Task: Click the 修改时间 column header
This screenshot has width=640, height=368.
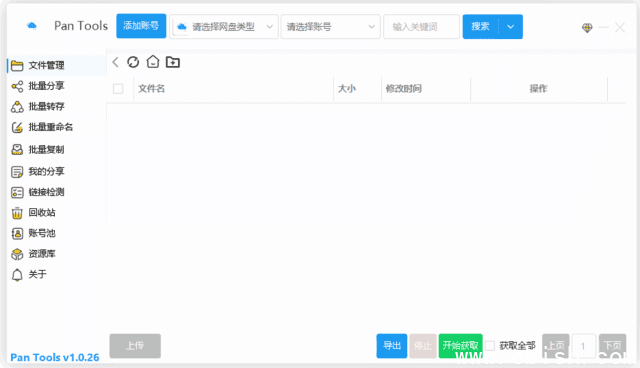Action: pos(404,89)
